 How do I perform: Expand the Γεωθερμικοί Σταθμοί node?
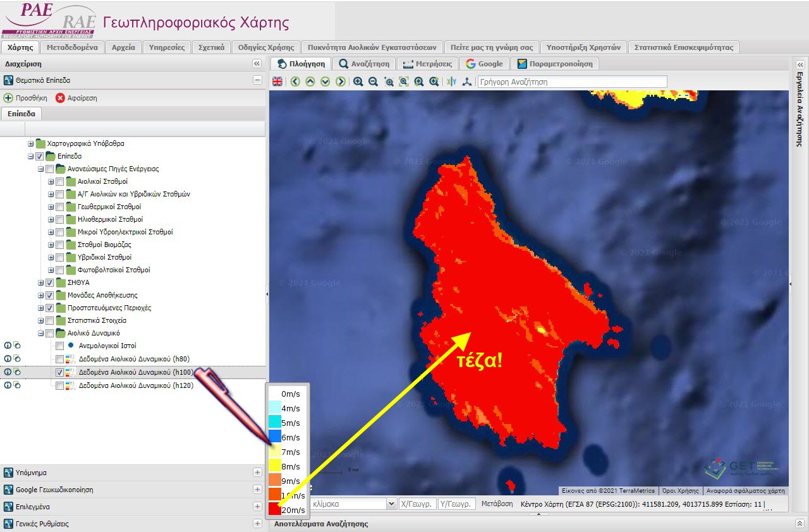point(51,207)
